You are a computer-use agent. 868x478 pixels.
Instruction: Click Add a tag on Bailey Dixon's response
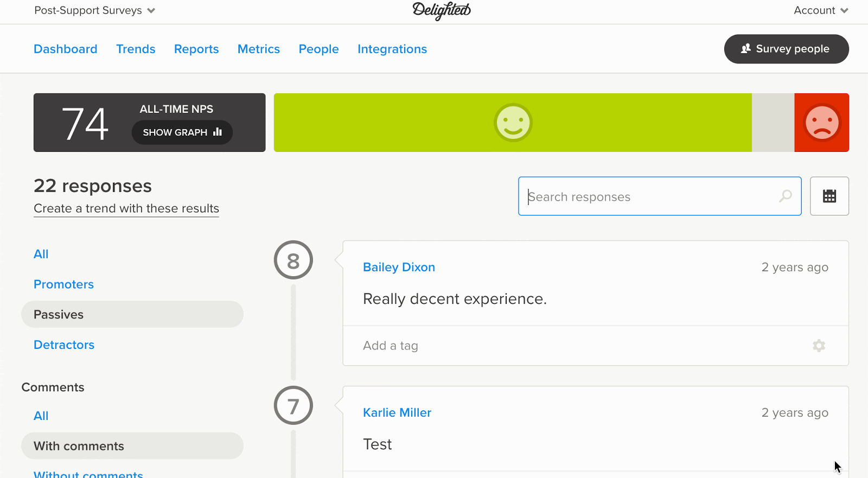pyautogui.click(x=391, y=346)
